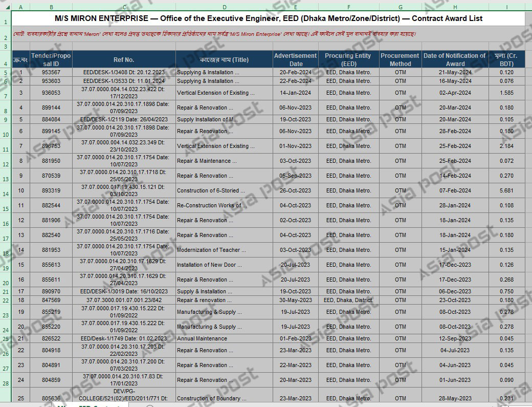Viewport: 532px width, 407px height.
Task: Click the M/S MIRON ENTERPRISE title cell
Action: tap(269, 18)
